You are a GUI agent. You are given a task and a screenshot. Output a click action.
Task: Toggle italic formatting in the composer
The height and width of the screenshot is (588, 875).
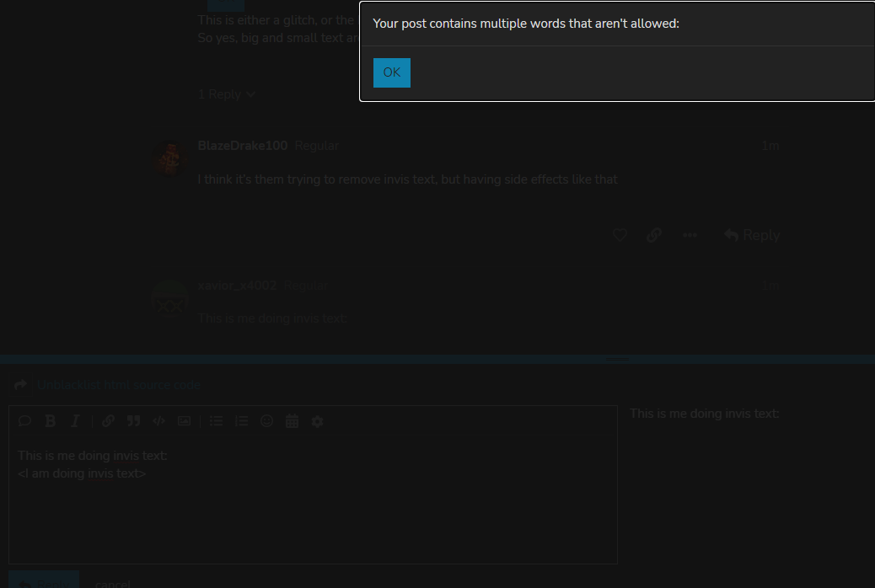click(75, 421)
